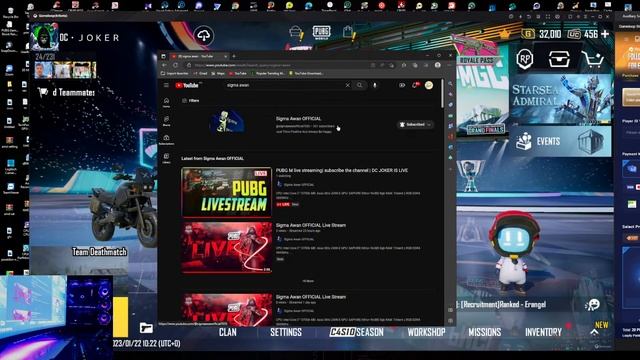The image size is (640, 360).
Task: Click browser back arrow
Action: click(x=164, y=65)
